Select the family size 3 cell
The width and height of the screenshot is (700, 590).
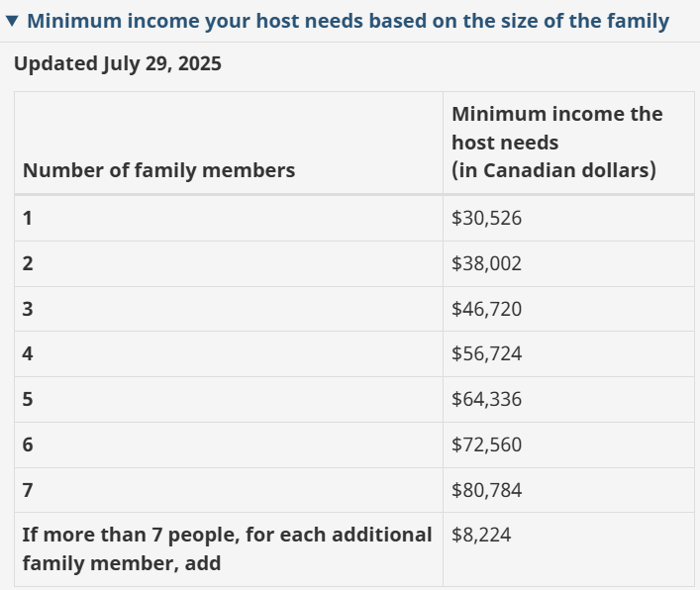(28, 309)
